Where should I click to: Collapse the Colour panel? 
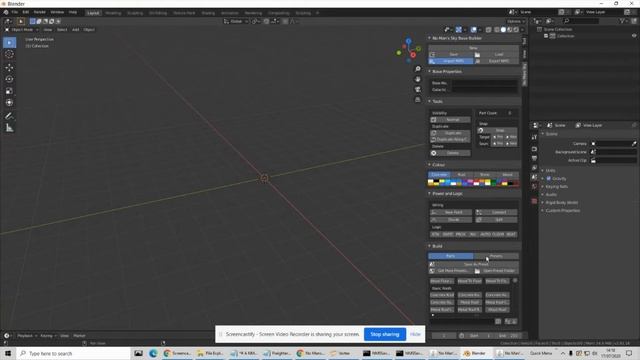429,164
